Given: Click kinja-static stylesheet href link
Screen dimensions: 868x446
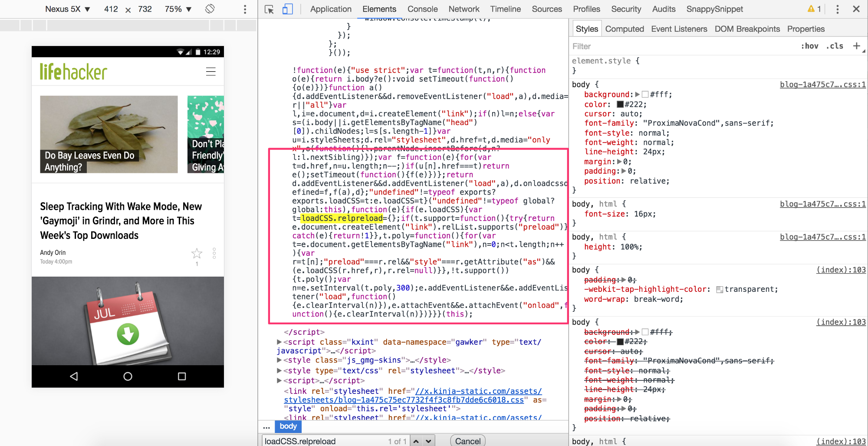Looking at the screenshot, I should point(413,396).
